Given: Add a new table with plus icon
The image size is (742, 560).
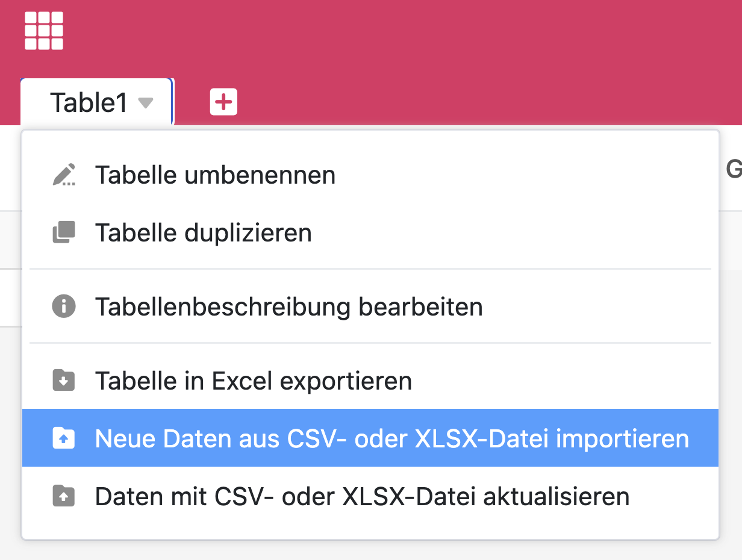Looking at the screenshot, I should 223,102.
